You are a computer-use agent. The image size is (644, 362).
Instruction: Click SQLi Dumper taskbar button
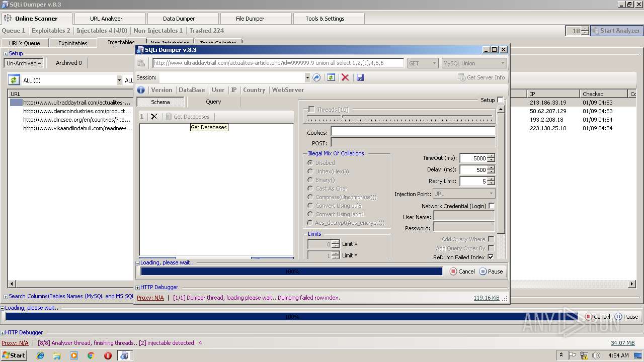(x=124, y=355)
